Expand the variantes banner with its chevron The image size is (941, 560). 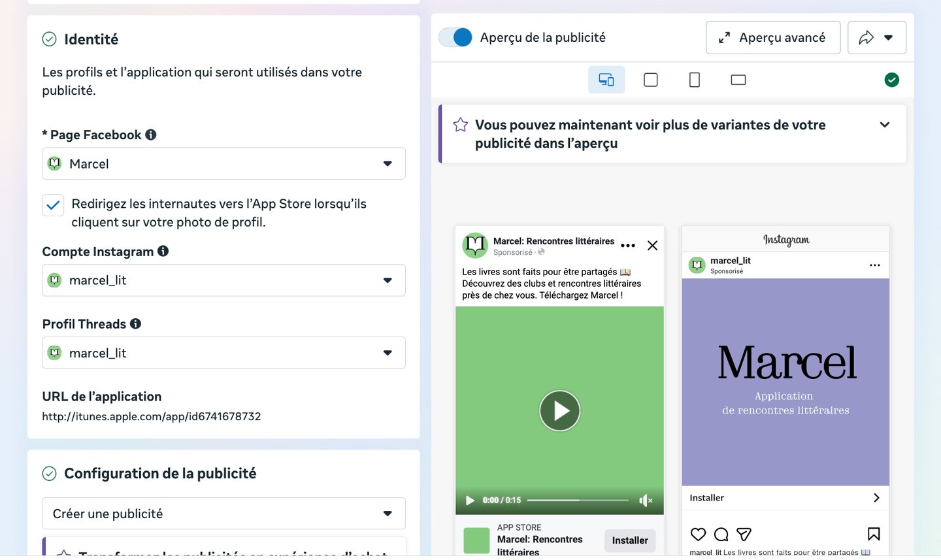[x=885, y=125]
